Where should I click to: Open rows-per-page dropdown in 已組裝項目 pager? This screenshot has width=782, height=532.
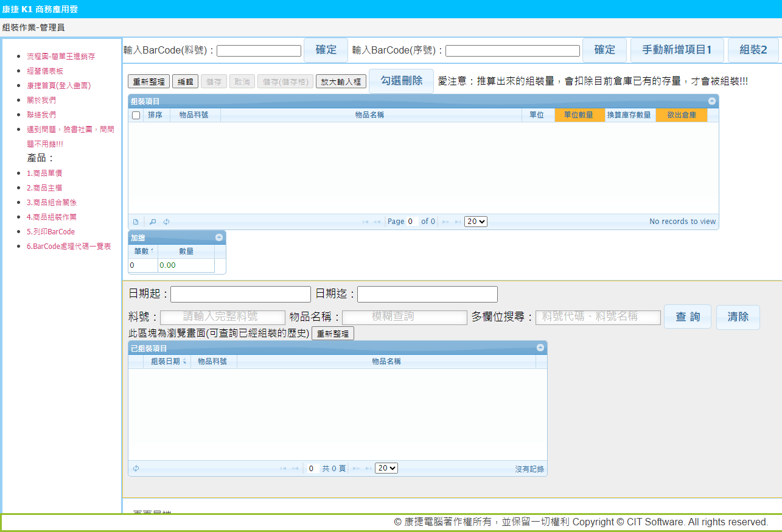[386, 468]
